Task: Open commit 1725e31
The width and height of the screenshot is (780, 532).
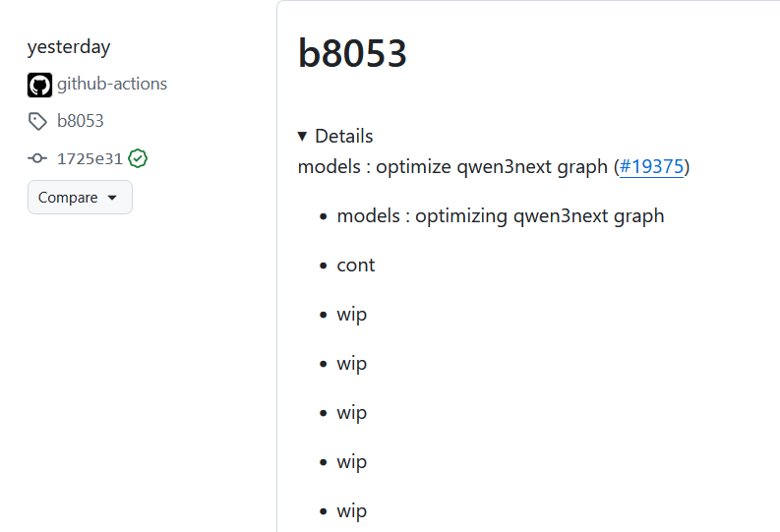Action: pyautogui.click(x=90, y=158)
